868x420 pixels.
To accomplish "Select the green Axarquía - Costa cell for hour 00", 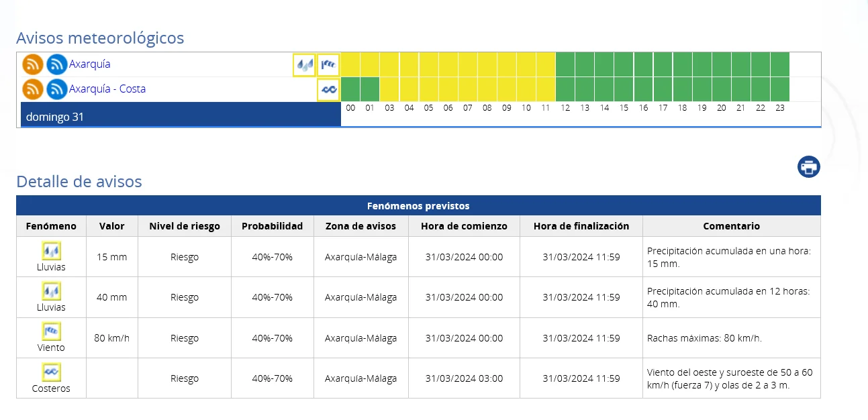I will [x=350, y=89].
